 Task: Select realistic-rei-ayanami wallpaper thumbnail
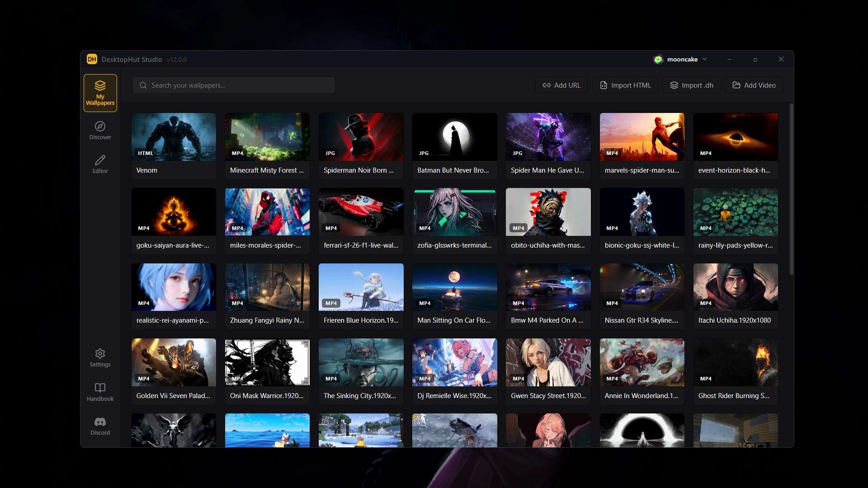point(174,287)
